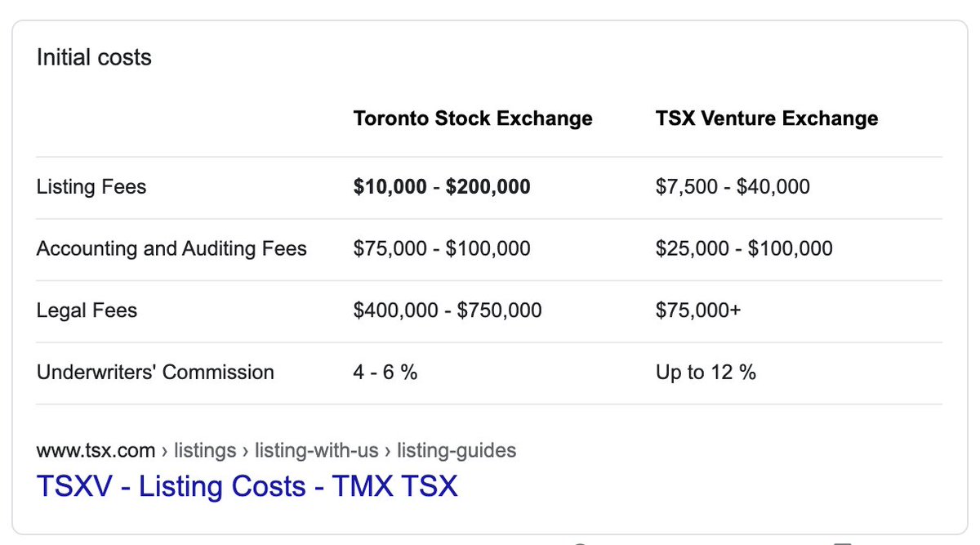Screen dimensions: 980x545
Task: Open the TSXV - Listing Costs link
Action: point(247,486)
